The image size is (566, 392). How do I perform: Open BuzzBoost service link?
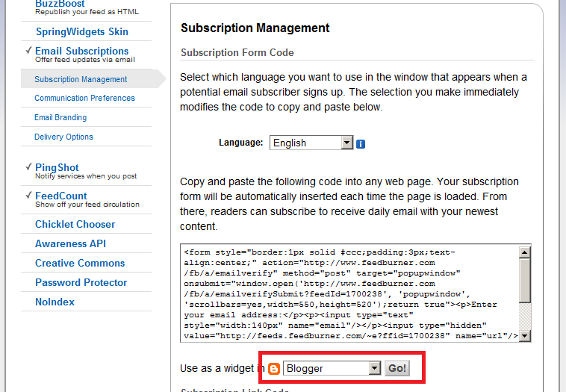pyautogui.click(x=60, y=4)
